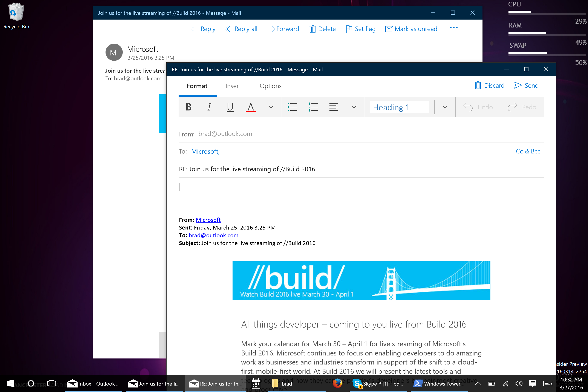This screenshot has height=392, width=588.
Task: Switch to the Insert tab
Action: (x=233, y=86)
